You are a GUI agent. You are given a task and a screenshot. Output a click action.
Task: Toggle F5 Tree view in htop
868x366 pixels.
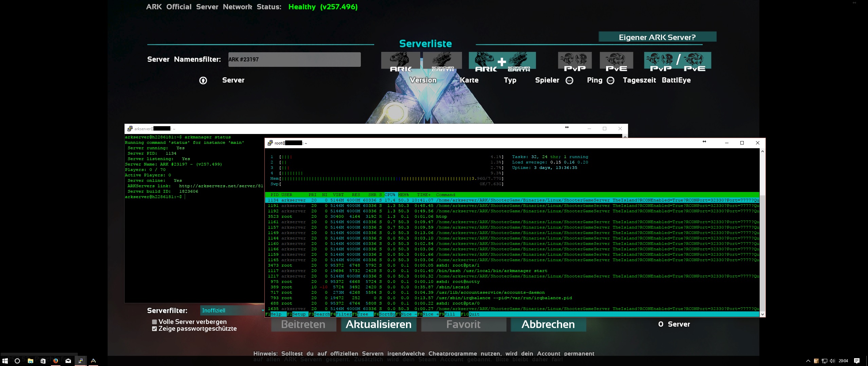[x=363, y=314]
